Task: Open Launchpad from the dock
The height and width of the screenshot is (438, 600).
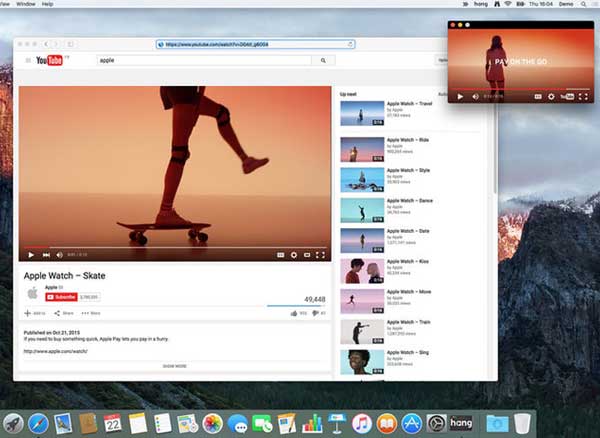Action: click(x=13, y=423)
